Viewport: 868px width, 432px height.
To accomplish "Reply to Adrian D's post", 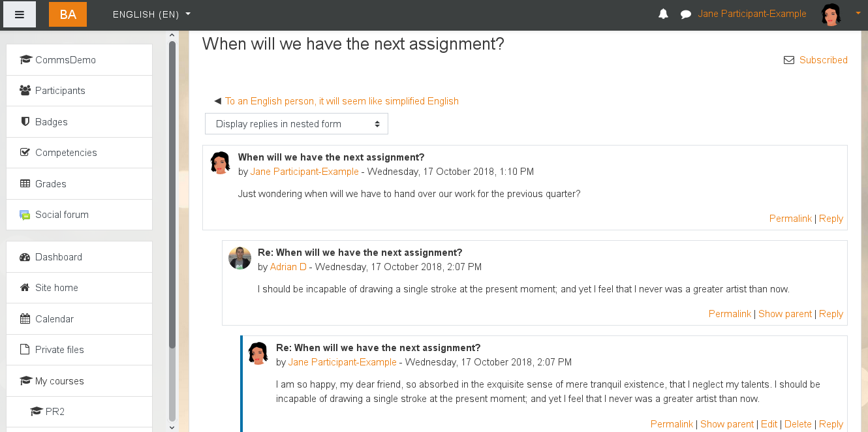I will tap(831, 314).
